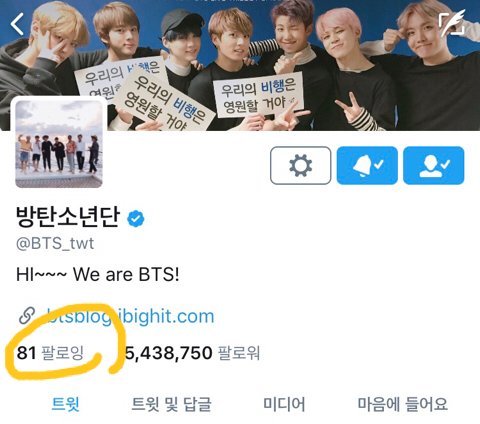Open the gear settings button
The width and height of the screenshot is (480, 424).
click(x=300, y=165)
